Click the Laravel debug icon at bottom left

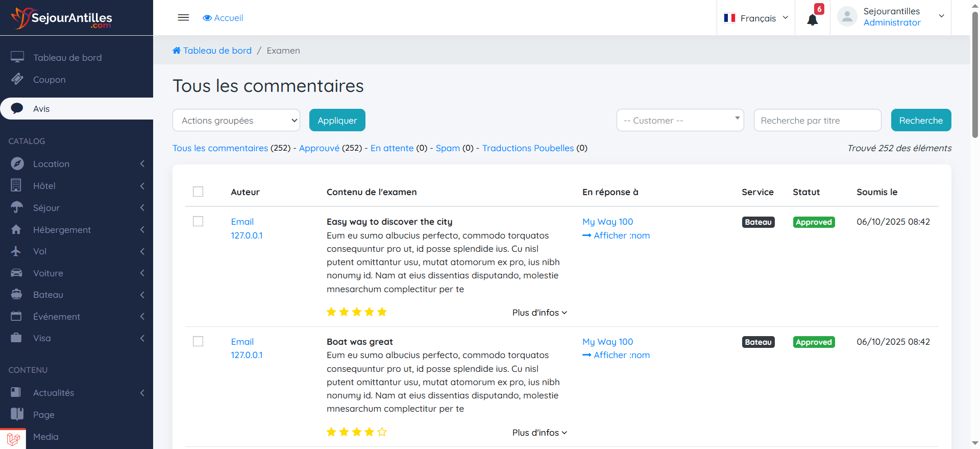coord(13,439)
